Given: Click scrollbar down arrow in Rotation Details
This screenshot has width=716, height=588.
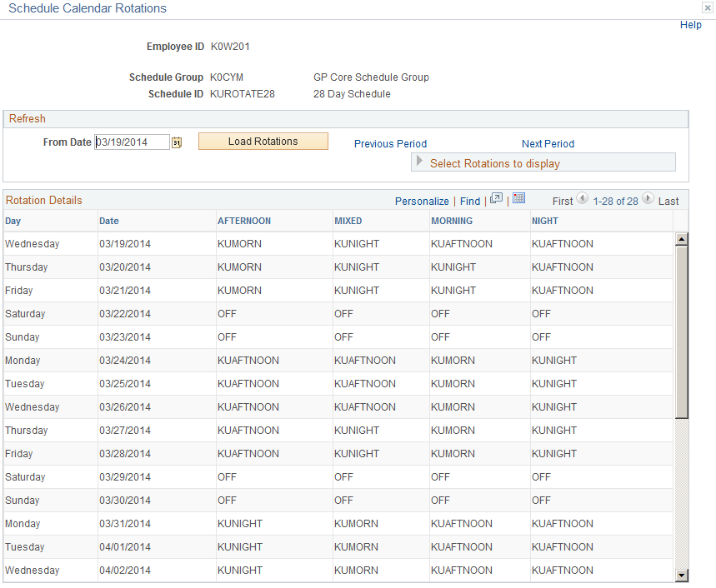Looking at the screenshot, I should click(681, 576).
